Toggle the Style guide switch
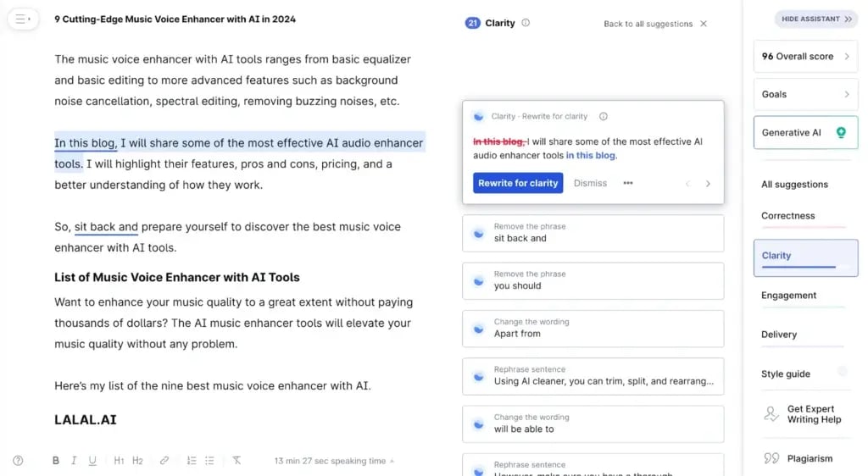868x476 pixels. pyautogui.click(x=842, y=371)
